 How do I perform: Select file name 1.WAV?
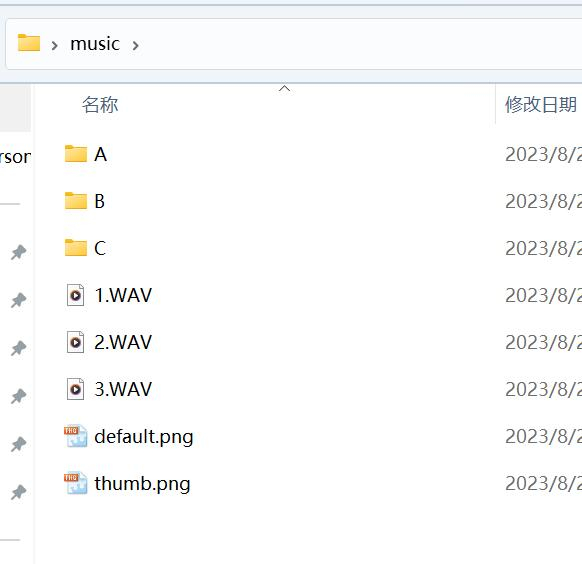(123, 295)
